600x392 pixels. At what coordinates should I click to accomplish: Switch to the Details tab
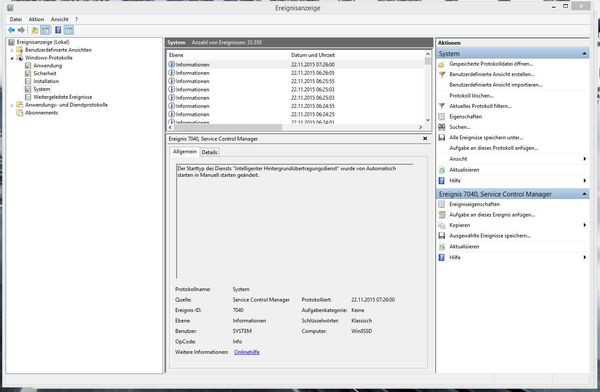pos(209,152)
